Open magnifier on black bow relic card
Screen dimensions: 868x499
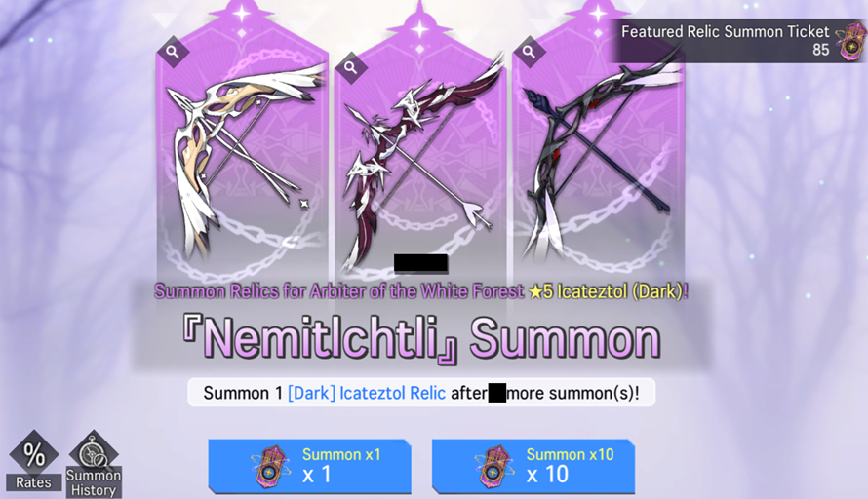point(529,52)
